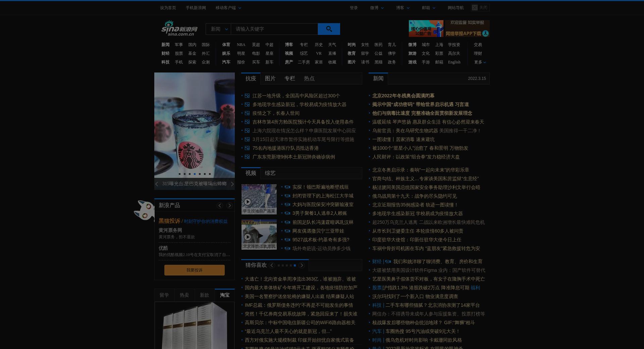The image size is (644, 349).
Task: Expand the 邮箱 dropdown in top bar
Action: (429, 8)
